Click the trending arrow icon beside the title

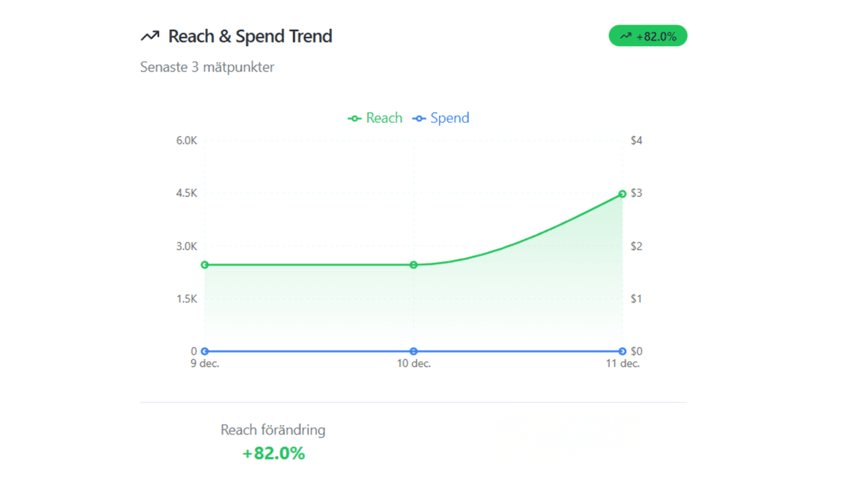point(150,35)
